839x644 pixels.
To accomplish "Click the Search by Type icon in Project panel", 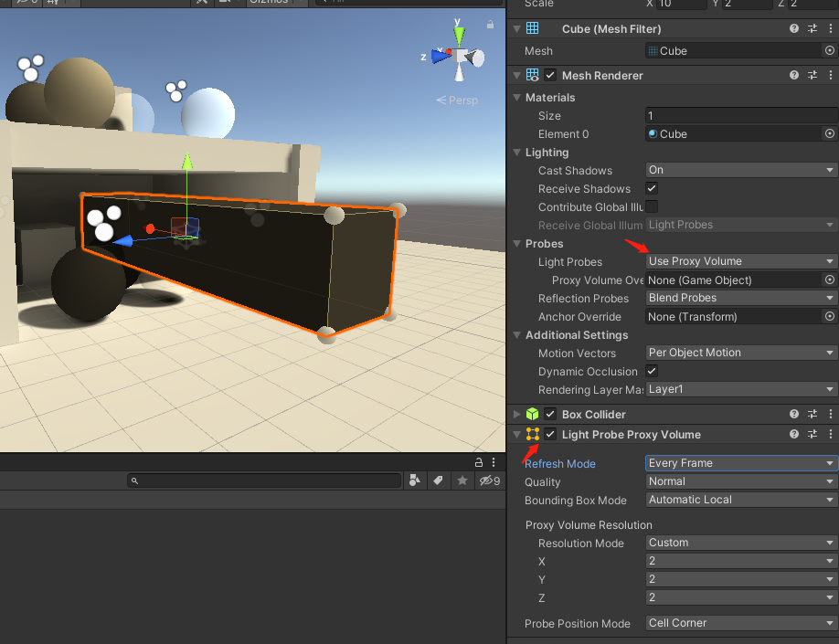I will click(415, 480).
